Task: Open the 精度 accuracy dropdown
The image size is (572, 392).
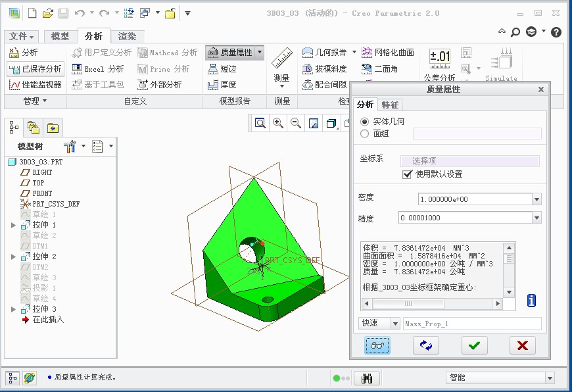Action: click(x=536, y=218)
